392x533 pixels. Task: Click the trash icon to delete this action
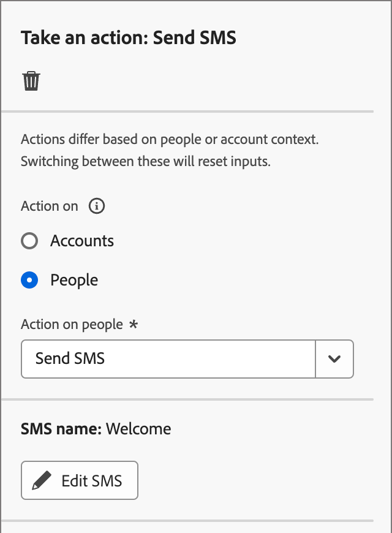(x=31, y=80)
